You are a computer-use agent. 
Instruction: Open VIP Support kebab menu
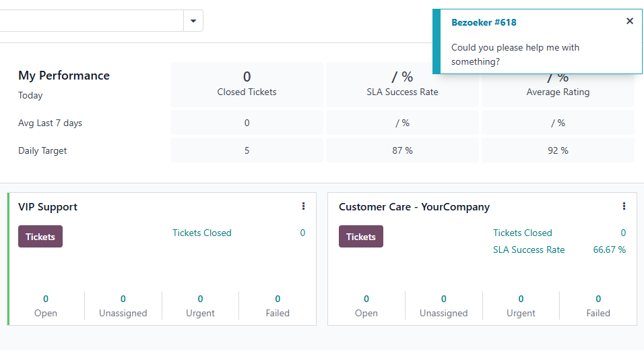304,206
